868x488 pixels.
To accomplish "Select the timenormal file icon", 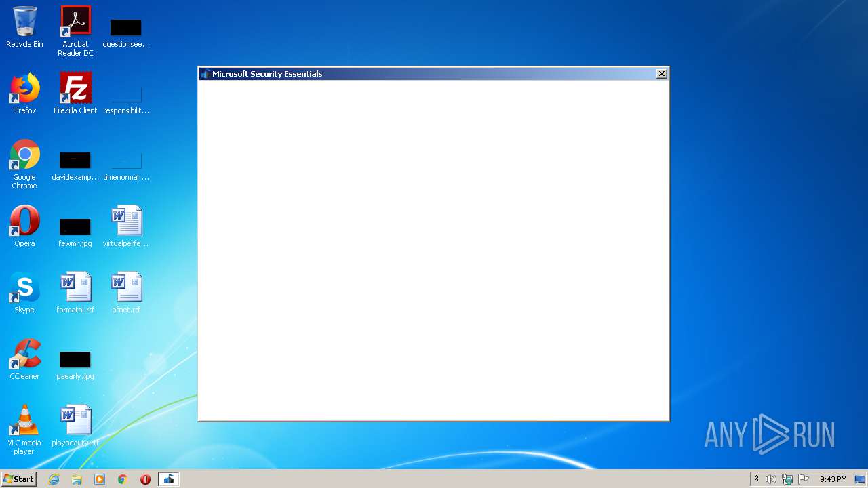I will point(126,167).
